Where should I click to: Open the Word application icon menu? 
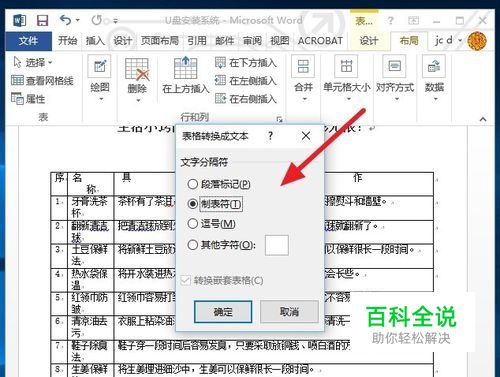point(19,21)
